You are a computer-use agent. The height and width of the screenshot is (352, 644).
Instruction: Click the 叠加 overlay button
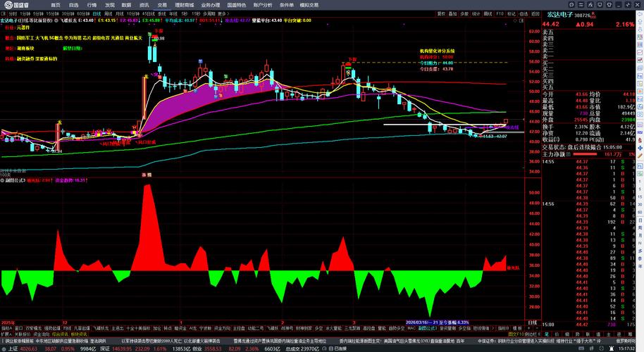coord(452,14)
